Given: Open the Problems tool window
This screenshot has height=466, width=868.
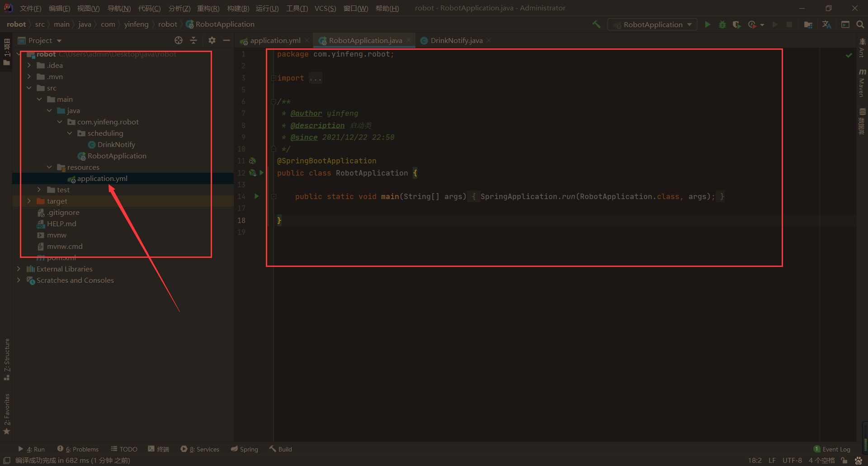Looking at the screenshot, I should point(78,449).
